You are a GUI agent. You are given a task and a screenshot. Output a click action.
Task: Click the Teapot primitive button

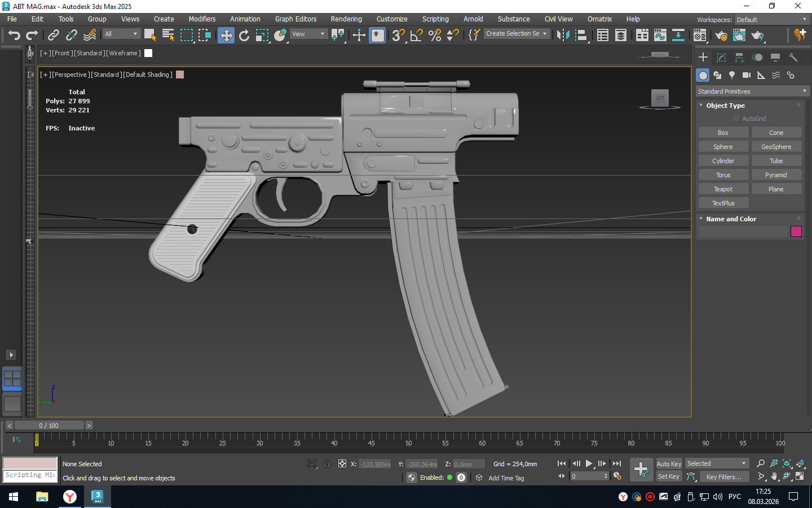click(723, 189)
